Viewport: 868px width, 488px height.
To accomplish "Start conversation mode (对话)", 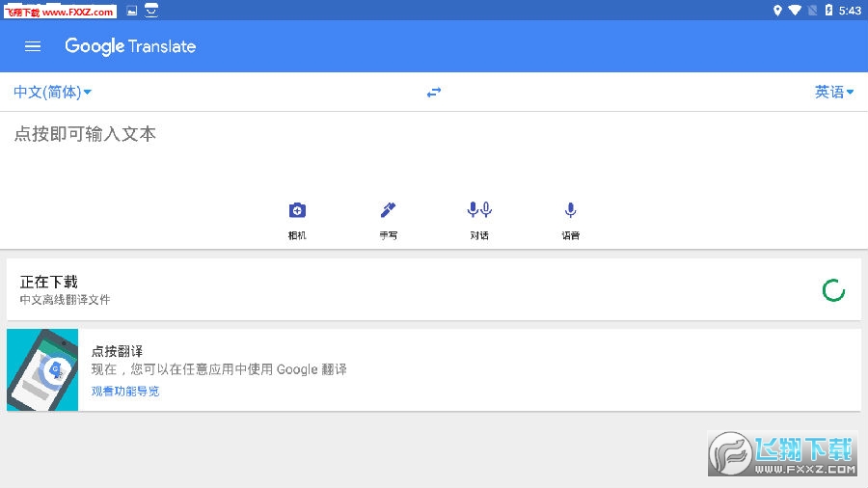I will [x=479, y=221].
